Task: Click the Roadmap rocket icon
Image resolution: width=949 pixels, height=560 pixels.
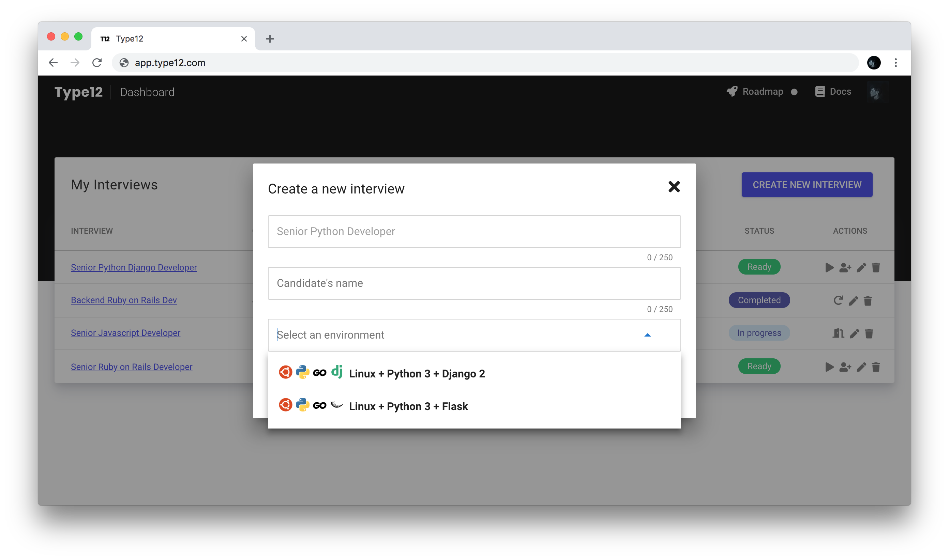Action: pyautogui.click(x=731, y=92)
